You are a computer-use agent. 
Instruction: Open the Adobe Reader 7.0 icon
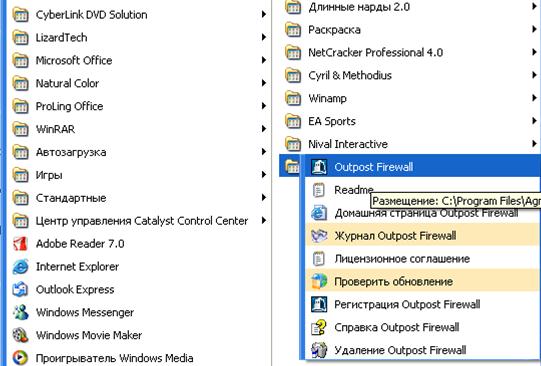click(x=20, y=244)
